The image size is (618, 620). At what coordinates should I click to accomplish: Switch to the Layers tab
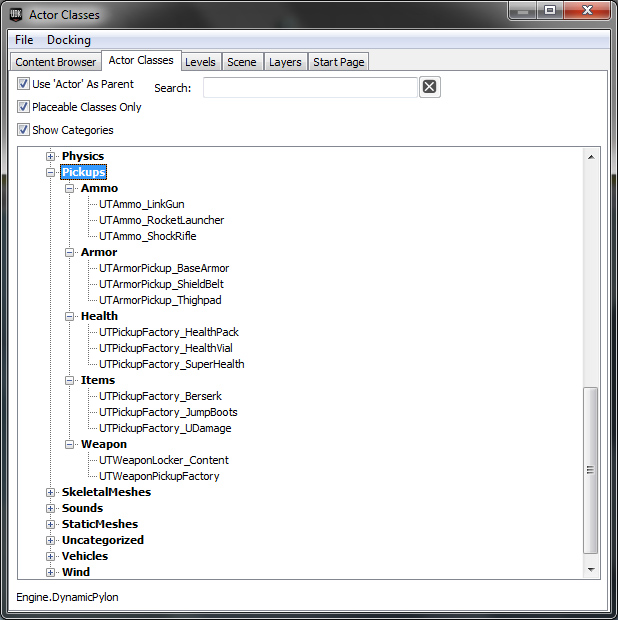pos(285,62)
